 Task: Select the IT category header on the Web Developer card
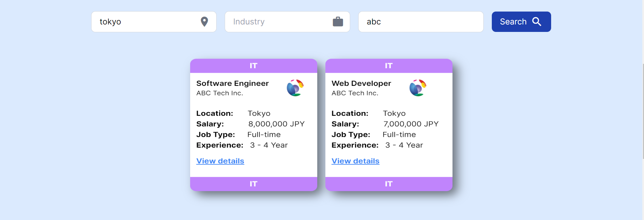[x=389, y=66]
